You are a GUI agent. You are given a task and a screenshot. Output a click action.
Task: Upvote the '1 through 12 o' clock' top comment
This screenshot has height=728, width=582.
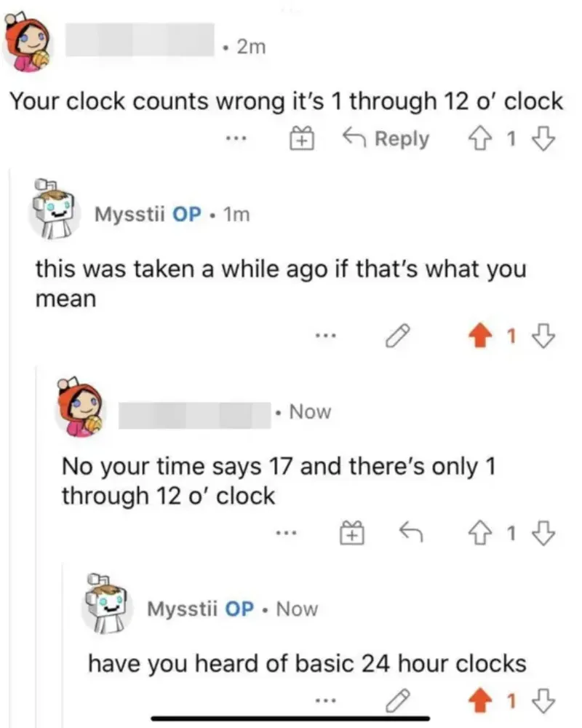pyautogui.click(x=479, y=139)
